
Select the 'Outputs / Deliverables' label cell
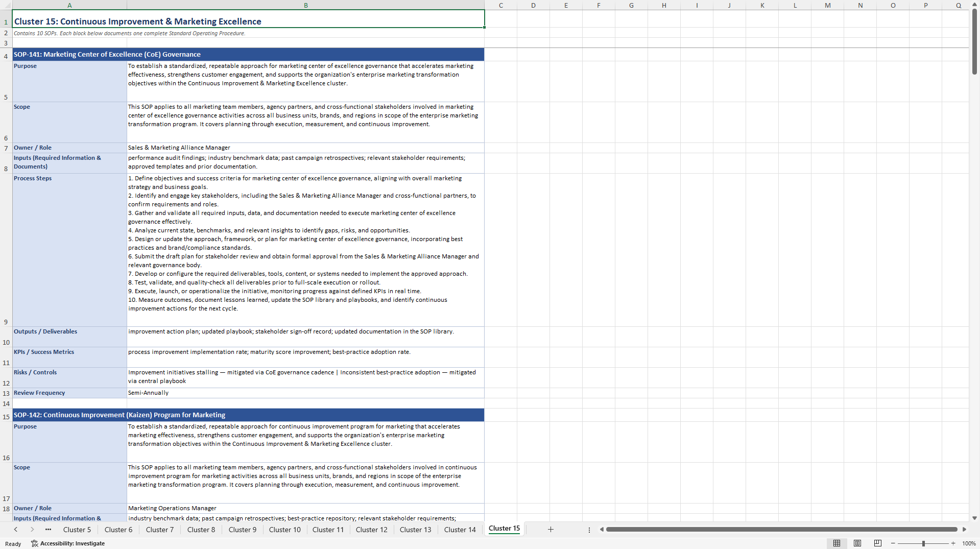pyautogui.click(x=69, y=337)
